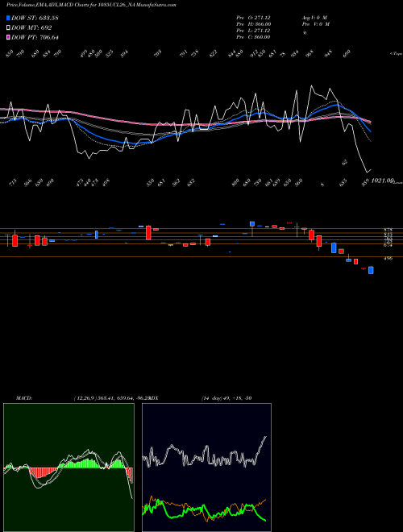
Task: Click the blue DOW ST legend swatch
Action: [x=8, y=18]
